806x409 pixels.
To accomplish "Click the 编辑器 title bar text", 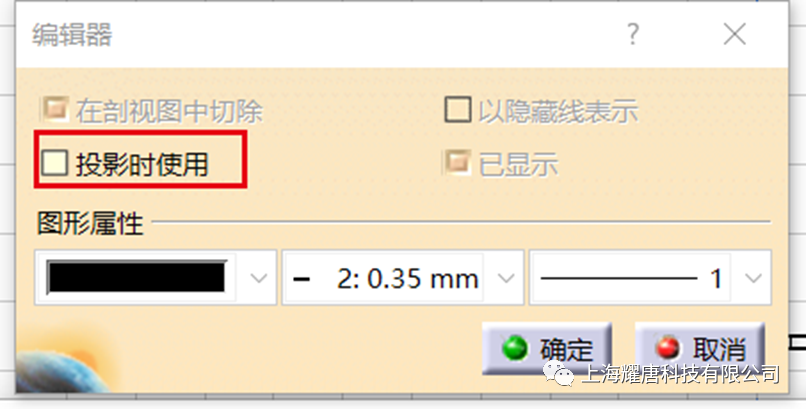I will point(72,35).
